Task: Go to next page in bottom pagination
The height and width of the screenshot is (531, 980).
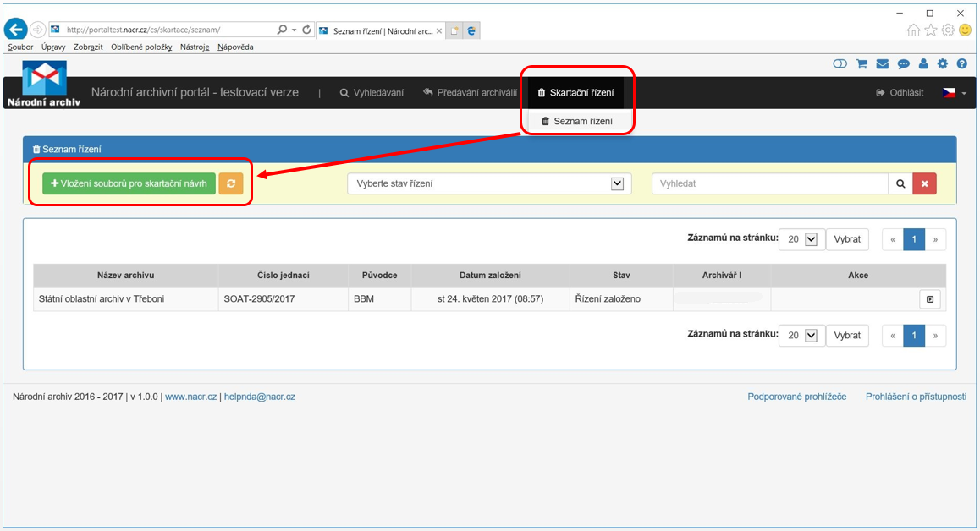Action: tap(935, 336)
